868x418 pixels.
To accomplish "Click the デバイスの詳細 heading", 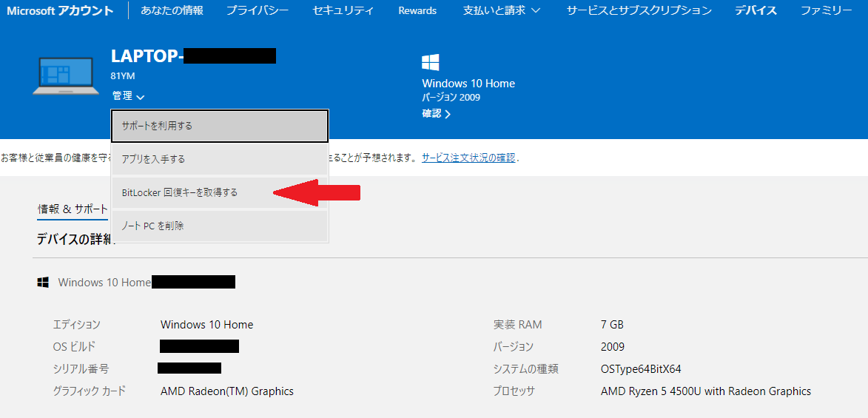I will [x=75, y=239].
